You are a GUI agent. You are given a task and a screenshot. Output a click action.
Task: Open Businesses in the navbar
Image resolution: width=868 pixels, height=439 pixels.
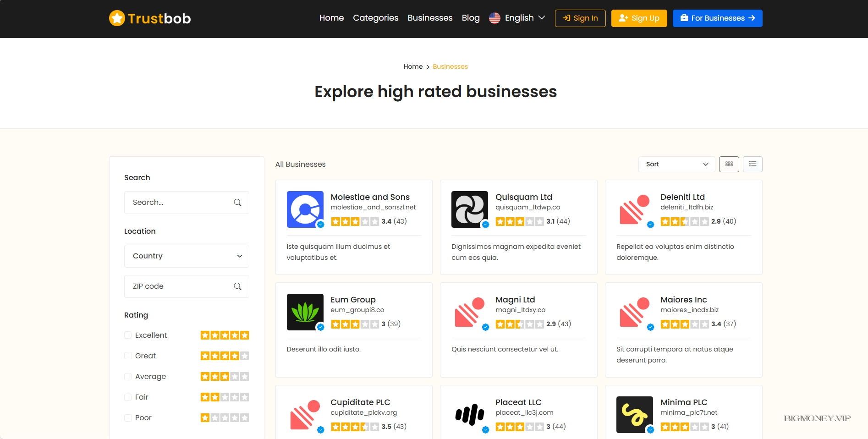(x=430, y=18)
